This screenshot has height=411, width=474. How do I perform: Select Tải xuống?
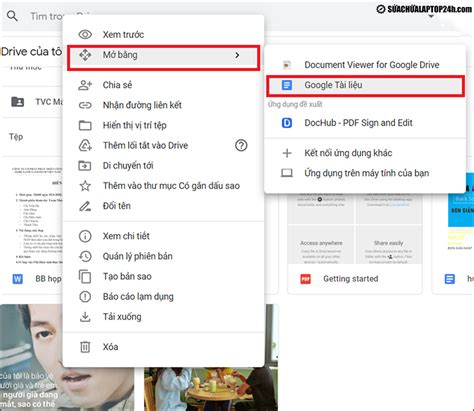(163, 317)
